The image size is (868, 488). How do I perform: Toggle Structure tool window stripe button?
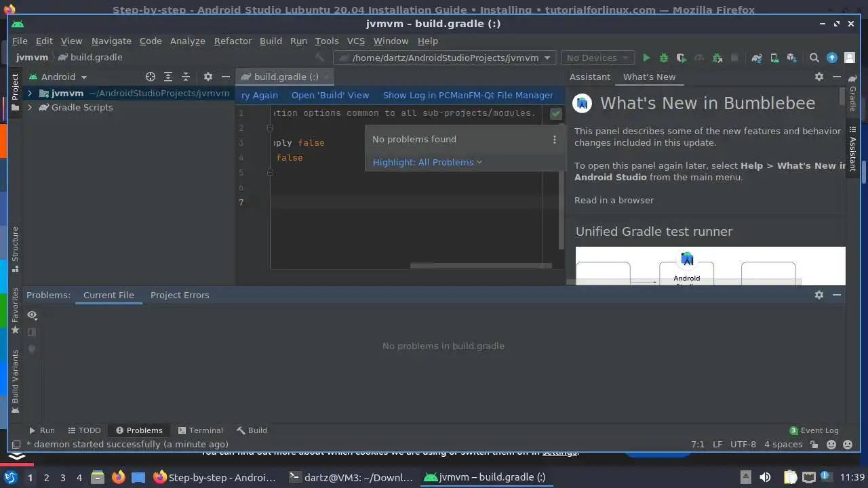point(15,249)
